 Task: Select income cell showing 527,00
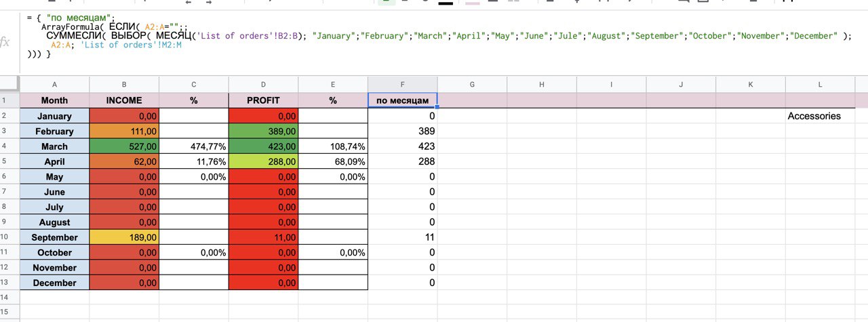(x=124, y=146)
